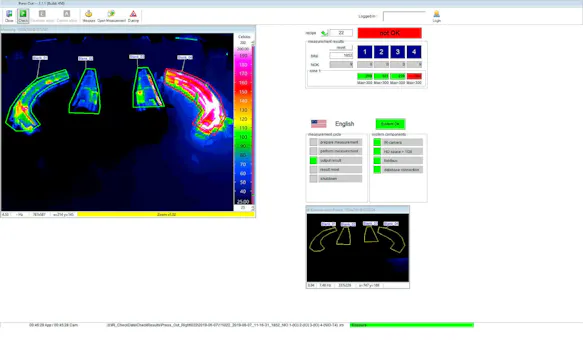Click the Open Measurement toolbar icon

pyautogui.click(x=111, y=16)
